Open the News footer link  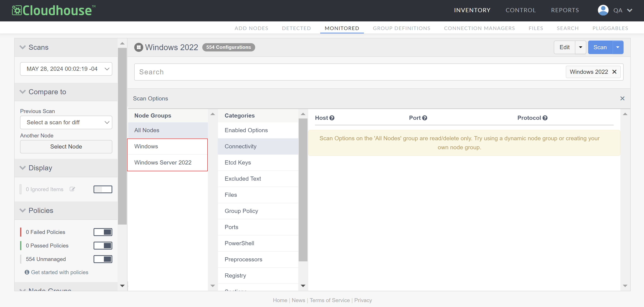[298, 300]
